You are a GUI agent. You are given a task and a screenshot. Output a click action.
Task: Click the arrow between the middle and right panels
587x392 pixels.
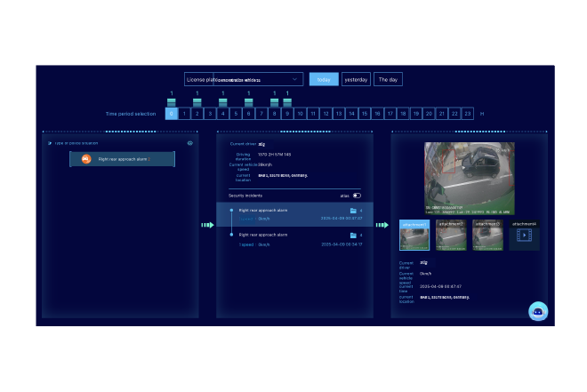[382, 225]
